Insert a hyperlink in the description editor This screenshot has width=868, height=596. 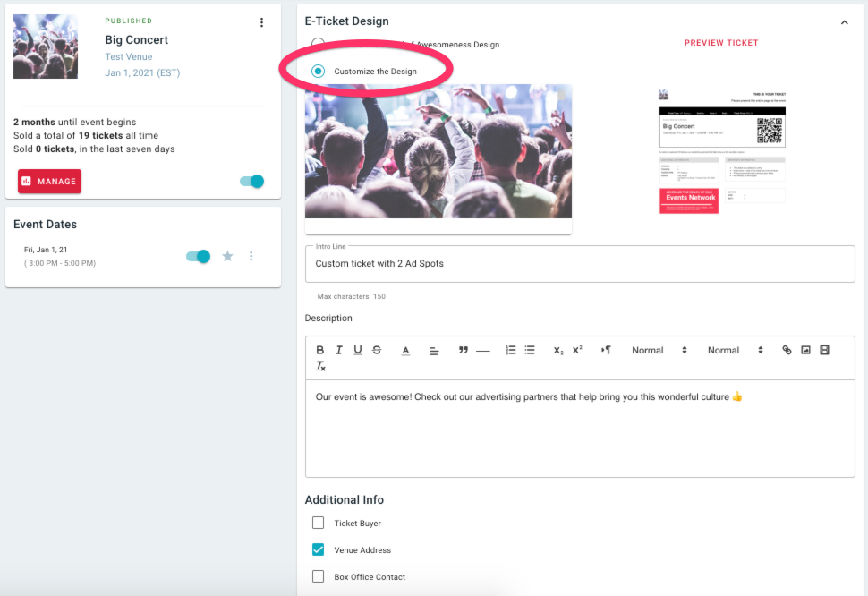pos(786,350)
